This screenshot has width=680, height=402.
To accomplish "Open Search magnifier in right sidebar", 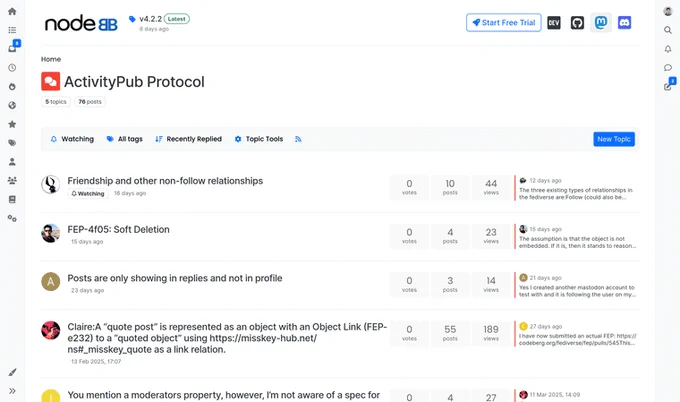I will point(668,30).
